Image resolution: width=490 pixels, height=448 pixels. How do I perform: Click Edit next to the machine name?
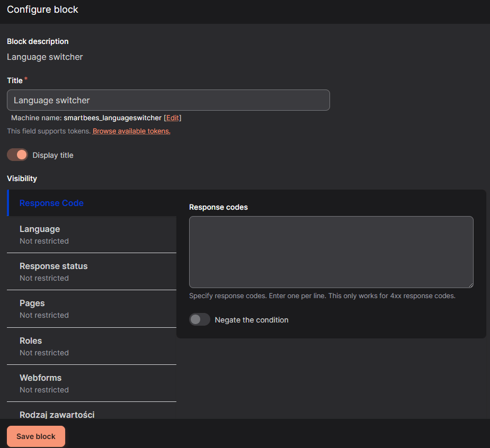172,118
